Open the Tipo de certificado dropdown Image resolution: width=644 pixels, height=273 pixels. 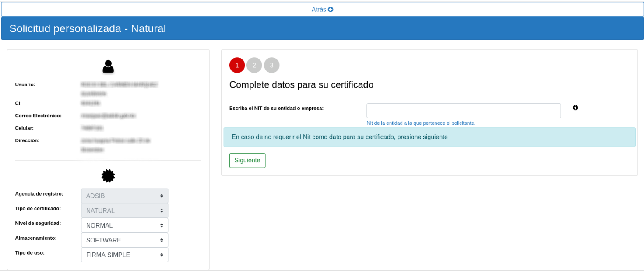(x=124, y=211)
